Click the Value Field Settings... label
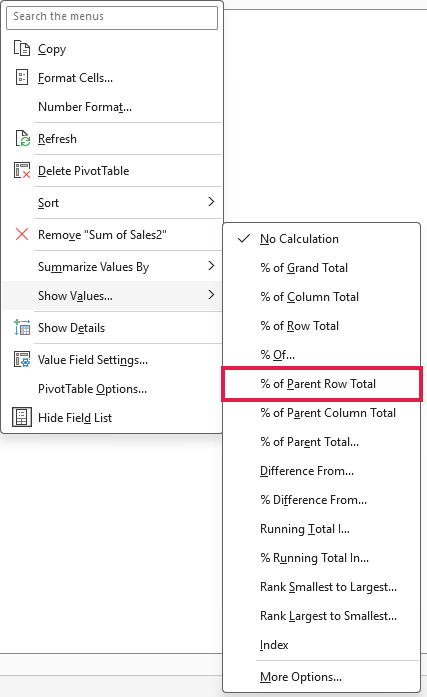427x697 pixels. [x=93, y=360]
